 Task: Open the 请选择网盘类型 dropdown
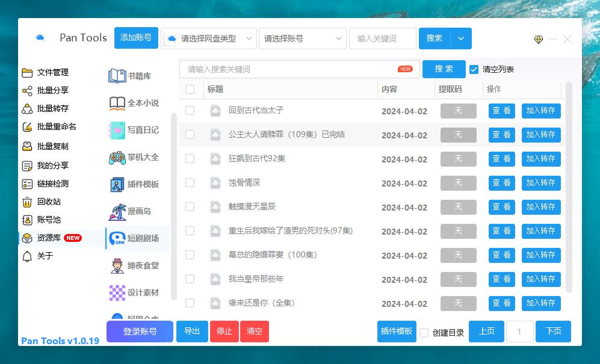(209, 38)
